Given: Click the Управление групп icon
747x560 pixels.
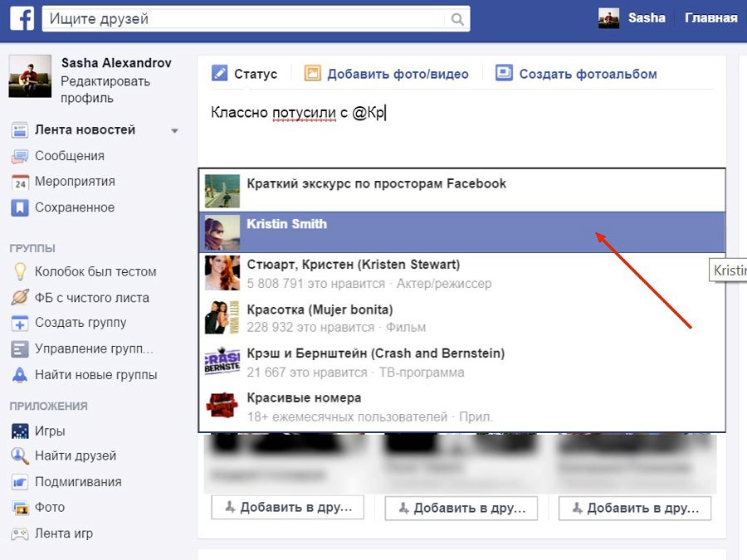Looking at the screenshot, I should click(20, 349).
